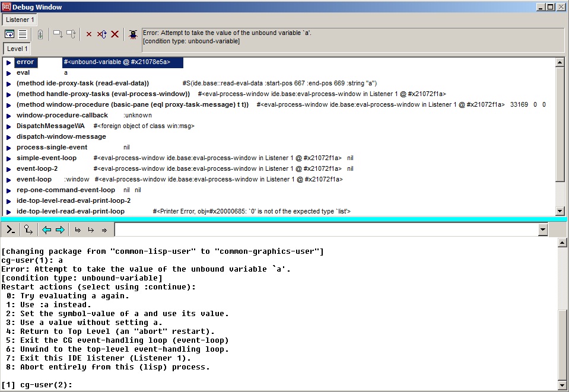The width and height of the screenshot is (569, 392).
Task: Click the horizontal lines list icon
Action: click(23, 34)
